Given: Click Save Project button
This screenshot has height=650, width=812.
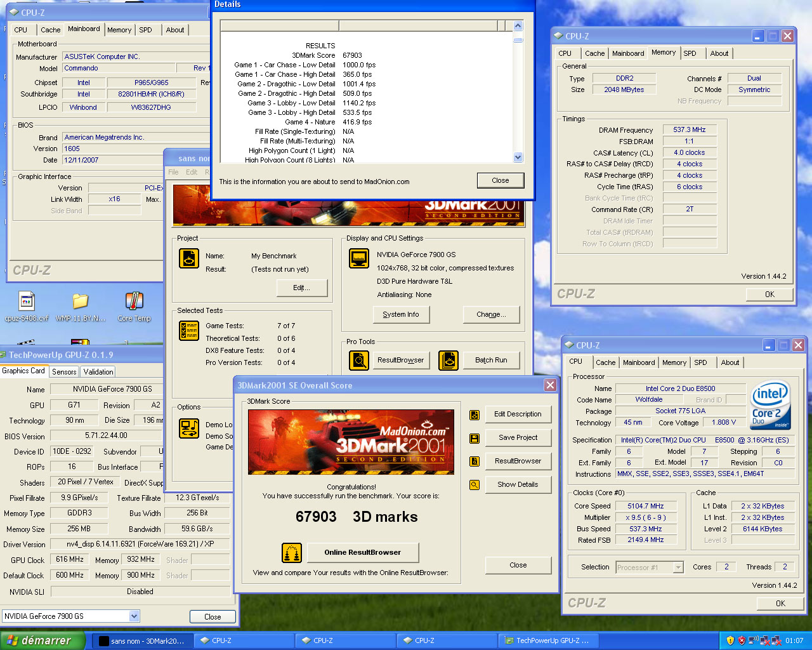Looking at the screenshot, I should pyautogui.click(x=518, y=437).
